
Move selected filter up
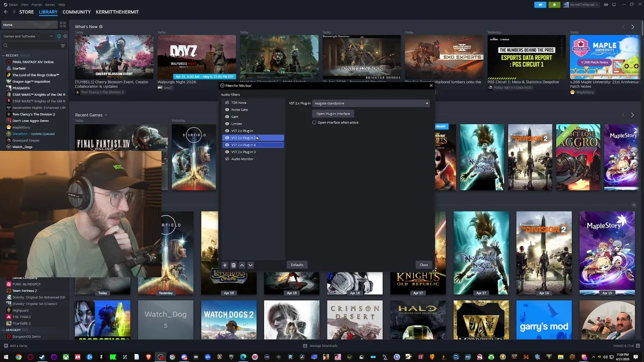click(x=242, y=265)
